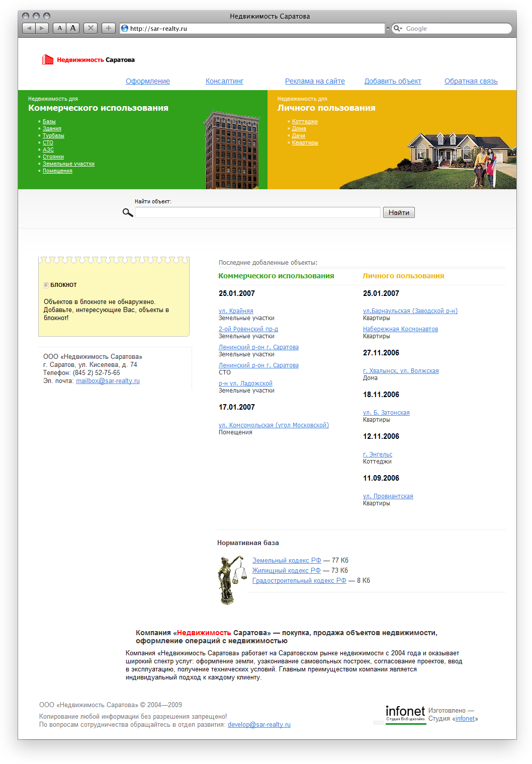Click the 17.01.2007 date heading
532x764 pixels.
[x=237, y=407]
